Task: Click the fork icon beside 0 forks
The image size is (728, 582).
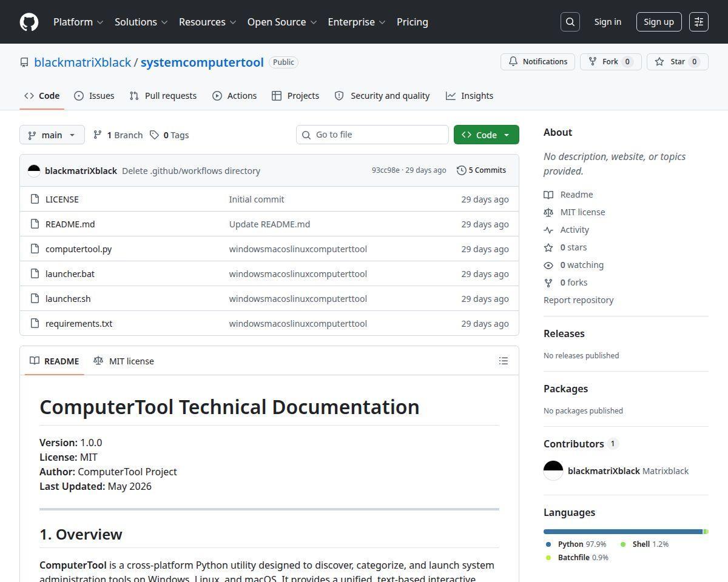Action: (x=548, y=283)
